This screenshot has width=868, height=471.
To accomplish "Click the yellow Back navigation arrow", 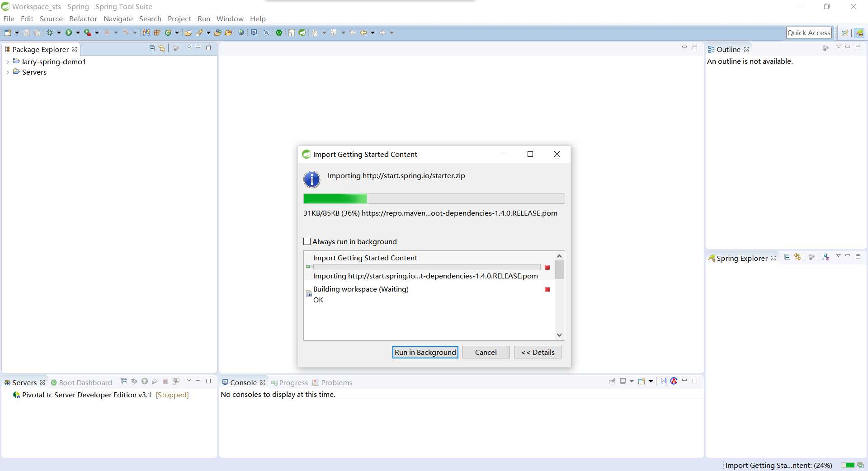I will [363, 33].
